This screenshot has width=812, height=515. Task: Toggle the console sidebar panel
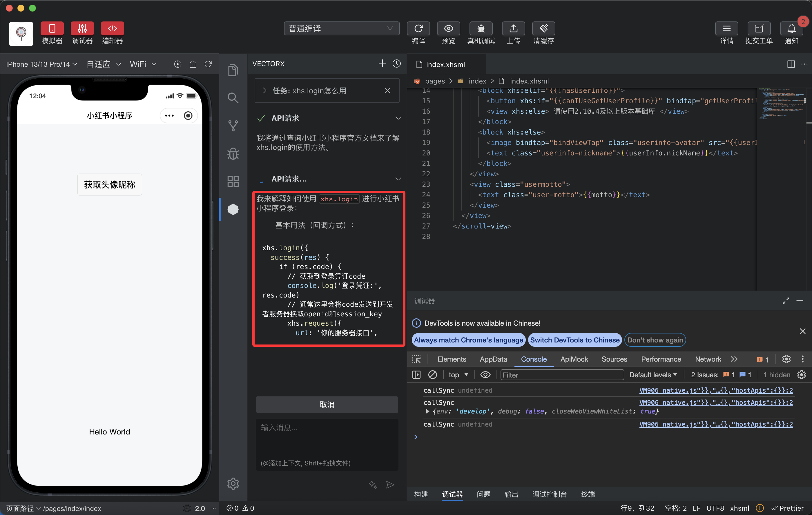pyautogui.click(x=416, y=375)
